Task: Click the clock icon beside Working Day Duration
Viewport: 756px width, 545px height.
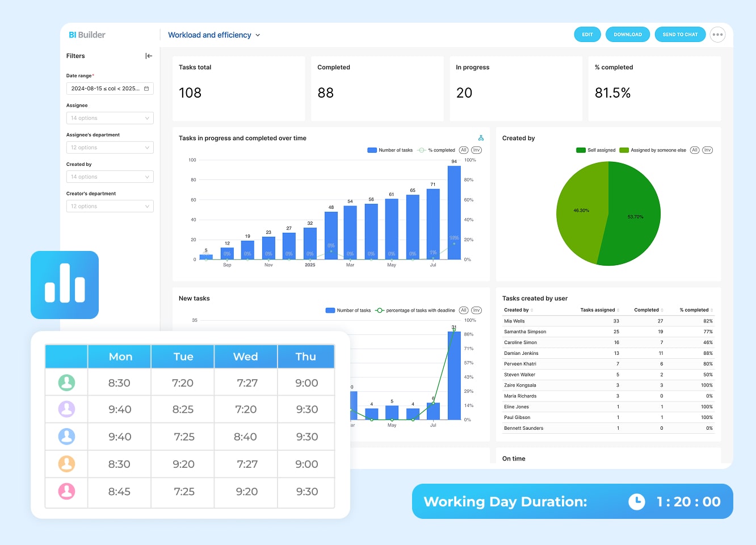Action: pyautogui.click(x=636, y=501)
